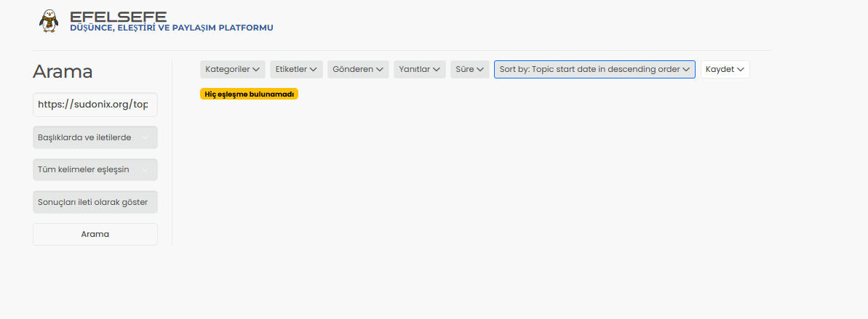Open the 'Başlıklarda ve iletilerde' select box

tap(95, 137)
